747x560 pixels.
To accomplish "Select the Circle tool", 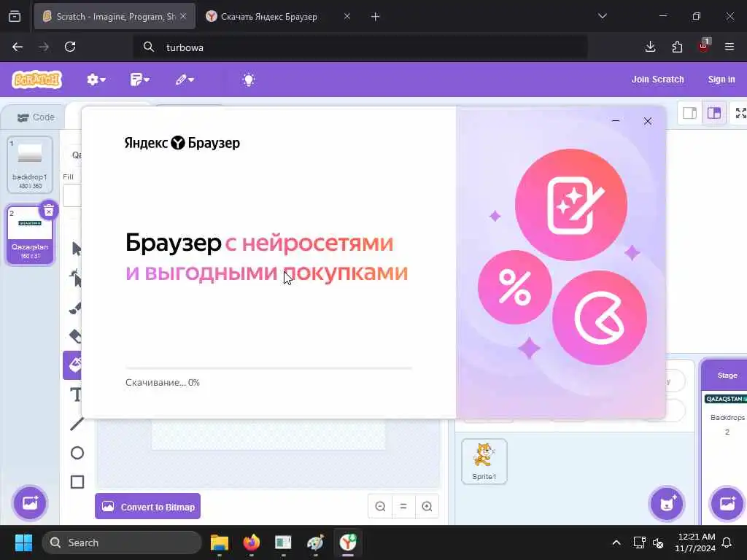I will click(77, 453).
